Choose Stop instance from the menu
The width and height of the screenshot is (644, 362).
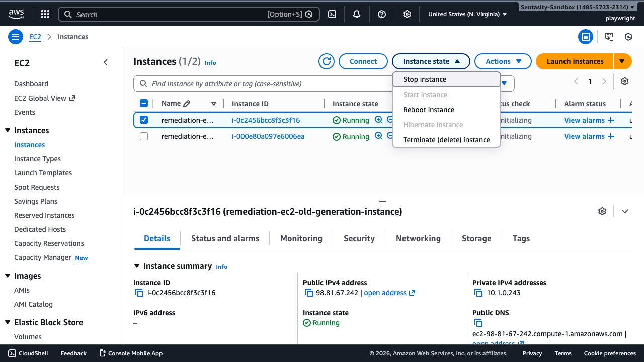point(424,79)
